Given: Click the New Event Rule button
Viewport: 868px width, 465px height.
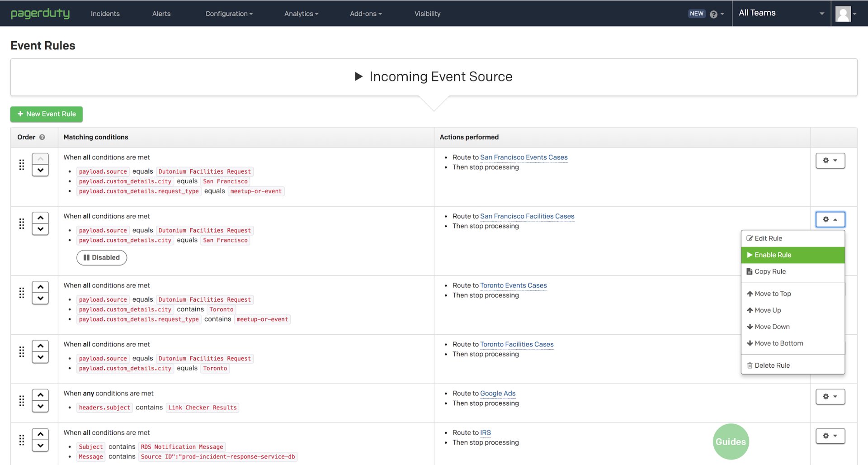Looking at the screenshot, I should (x=47, y=114).
